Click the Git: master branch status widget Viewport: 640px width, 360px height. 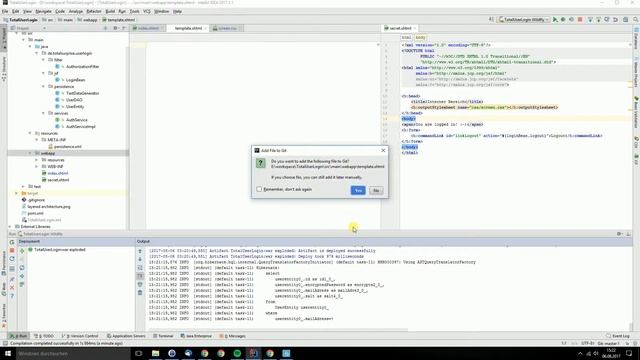pyautogui.click(x=608, y=343)
